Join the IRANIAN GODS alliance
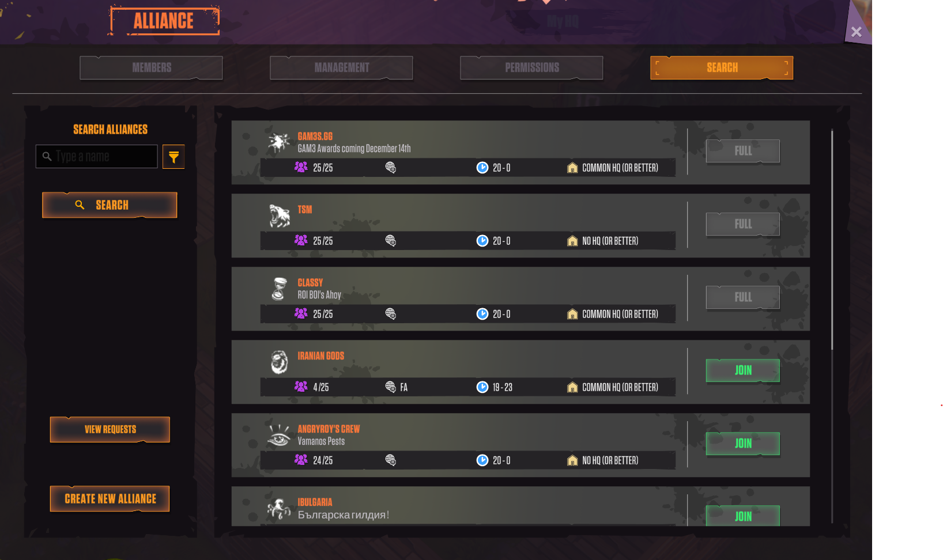Image resolution: width=943 pixels, height=560 pixels. [x=743, y=370]
